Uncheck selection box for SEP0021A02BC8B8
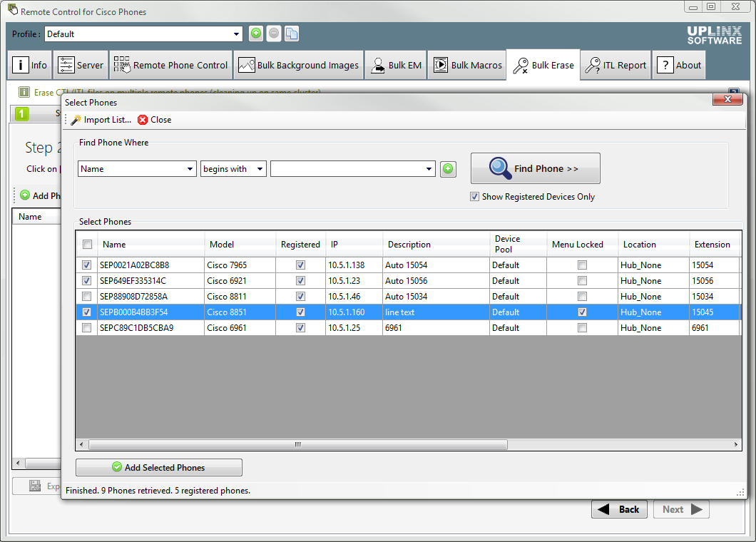The height and width of the screenshot is (542, 756). pyautogui.click(x=87, y=265)
